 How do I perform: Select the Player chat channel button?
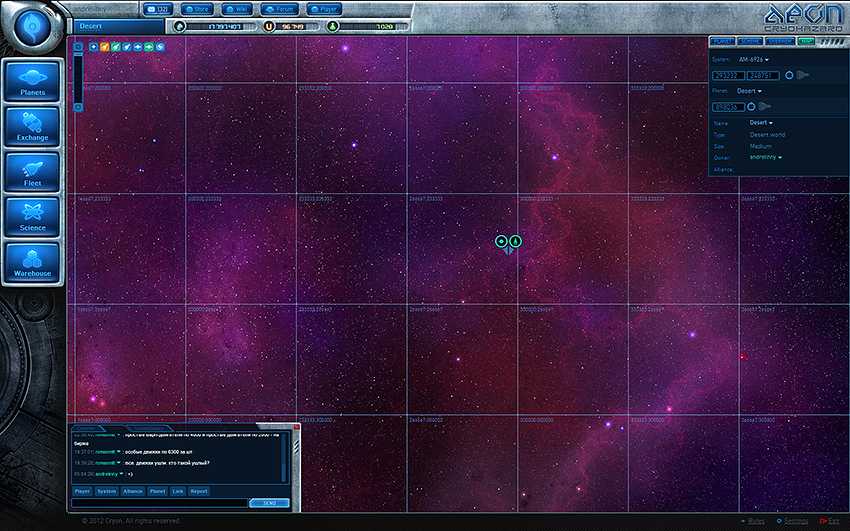(82, 491)
